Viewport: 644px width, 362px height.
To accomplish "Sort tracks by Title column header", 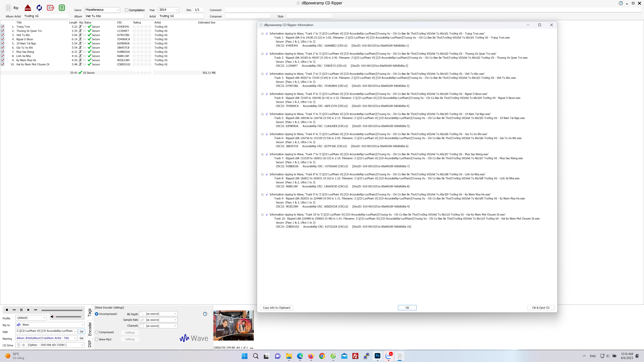I will point(19,22).
